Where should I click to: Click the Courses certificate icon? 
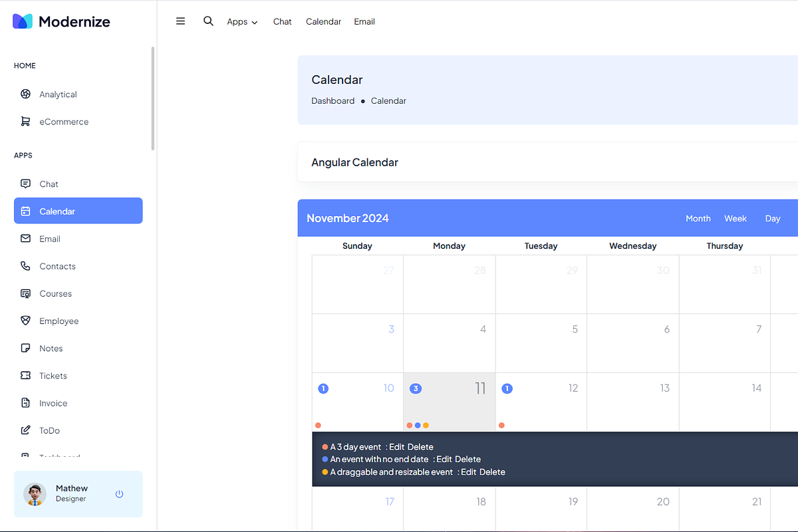pyautogui.click(x=25, y=293)
